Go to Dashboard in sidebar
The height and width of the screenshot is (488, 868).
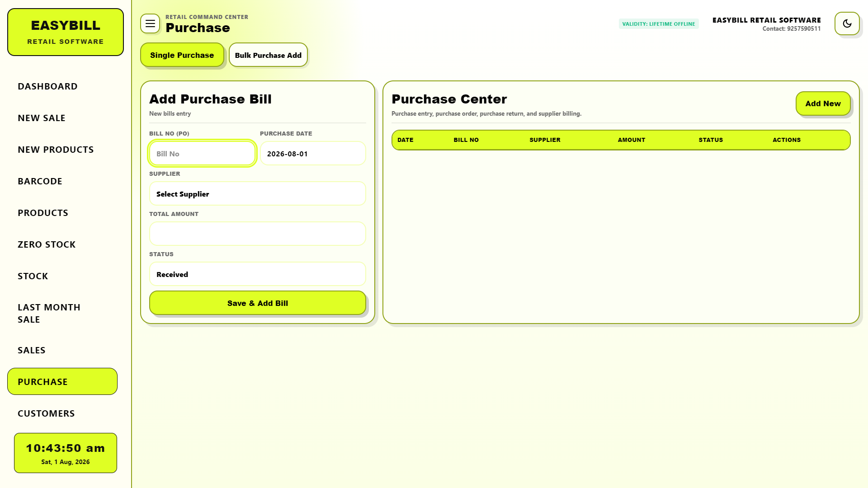point(62,86)
